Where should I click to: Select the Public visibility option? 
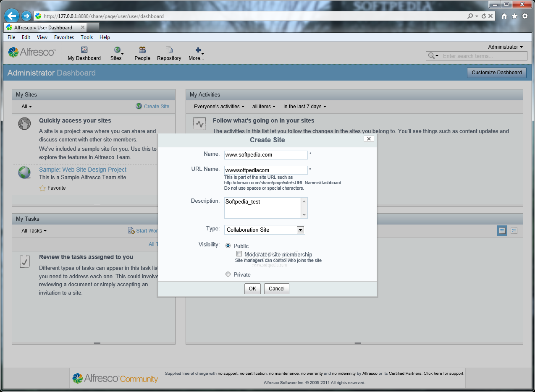pyautogui.click(x=228, y=246)
